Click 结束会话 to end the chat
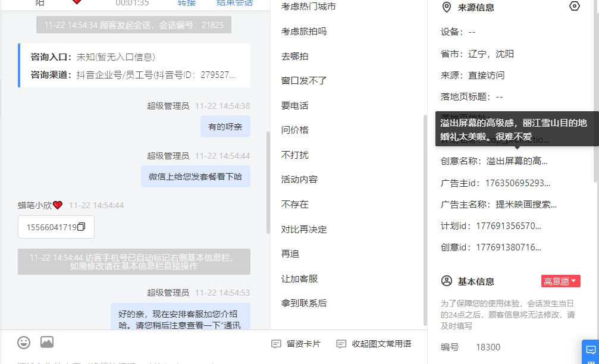Viewport: 599px width, 364px height. pos(234,3)
